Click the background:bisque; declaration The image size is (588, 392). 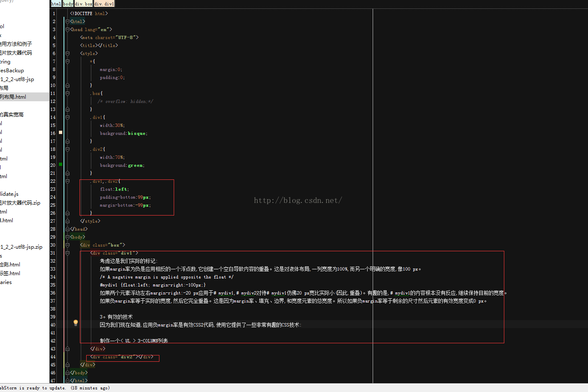124,133
